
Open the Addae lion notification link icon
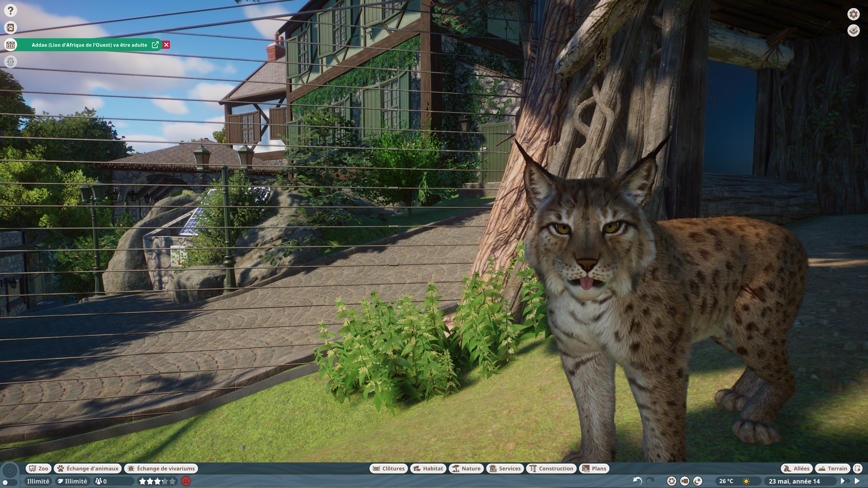(155, 45)
